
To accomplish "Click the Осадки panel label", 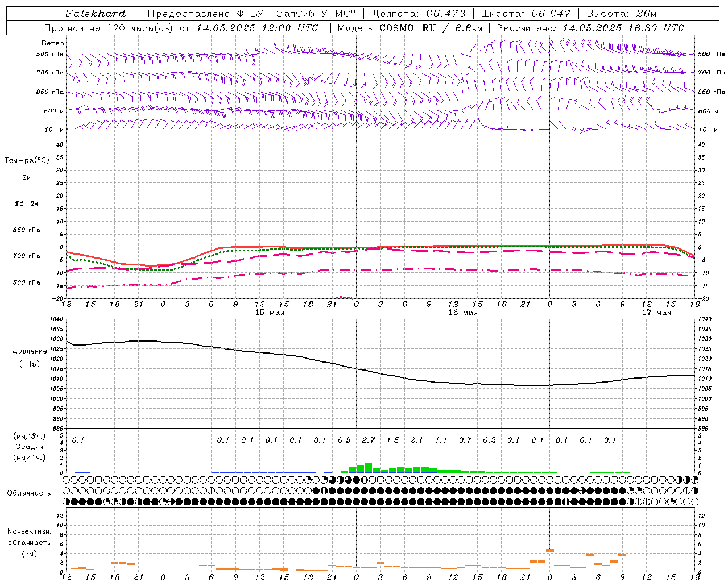I will 30,447.
